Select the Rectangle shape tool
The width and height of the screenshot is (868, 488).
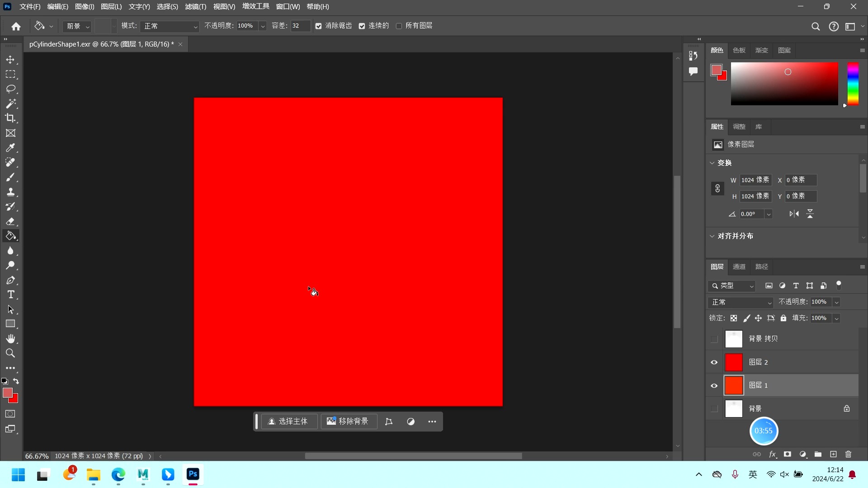tap(10, 324)
